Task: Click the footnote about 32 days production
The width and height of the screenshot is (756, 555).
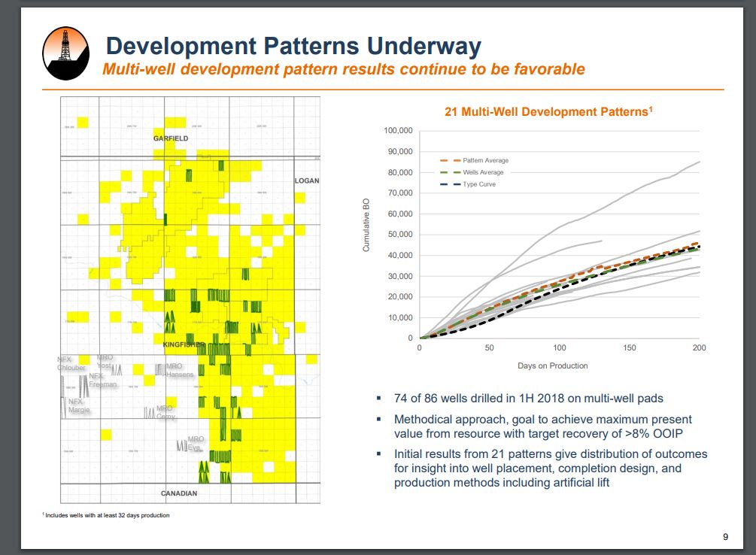Action: point(108,515)
